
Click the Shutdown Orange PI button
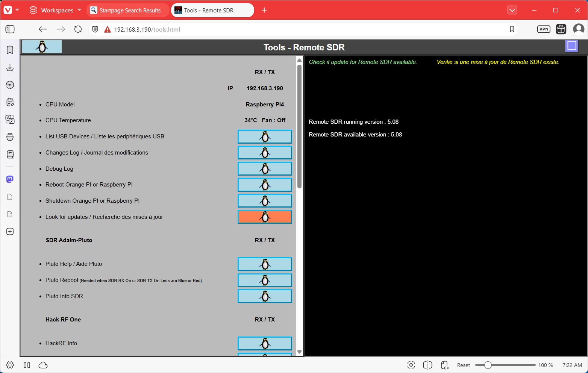[x=265, y=201]
